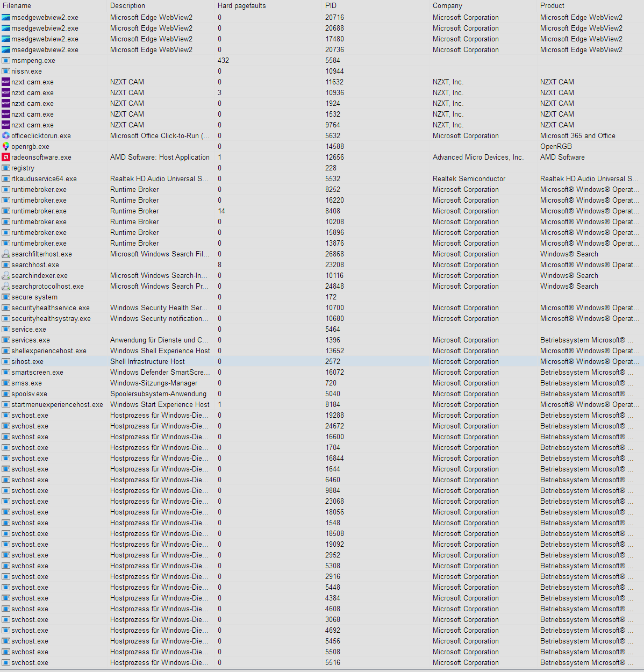
Task: Click PID 24672 of svchost.exe
Action: (x=334, y=426)
